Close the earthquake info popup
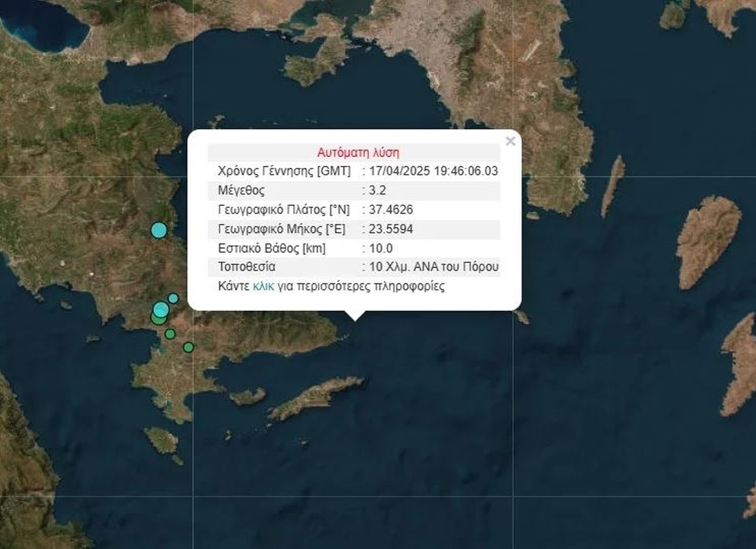 coord(510,141)
